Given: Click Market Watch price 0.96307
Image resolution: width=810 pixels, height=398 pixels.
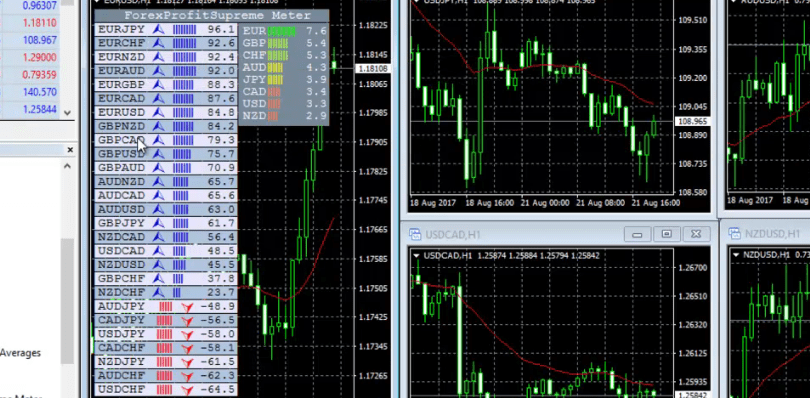Looking at the screenshot, I should [x=39, y=6].
